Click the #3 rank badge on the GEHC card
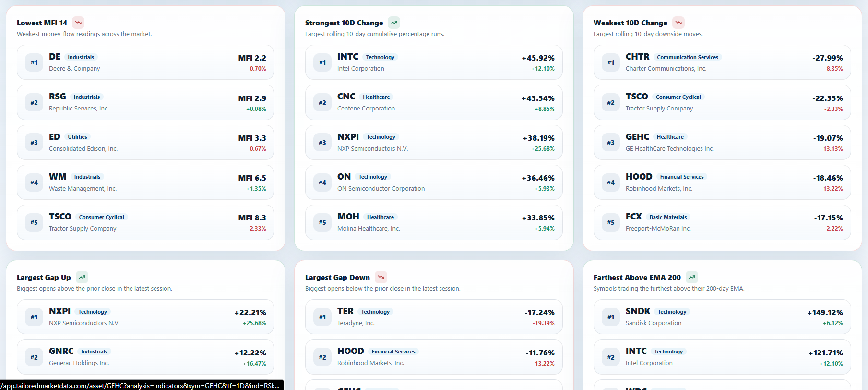 point(611,143)
